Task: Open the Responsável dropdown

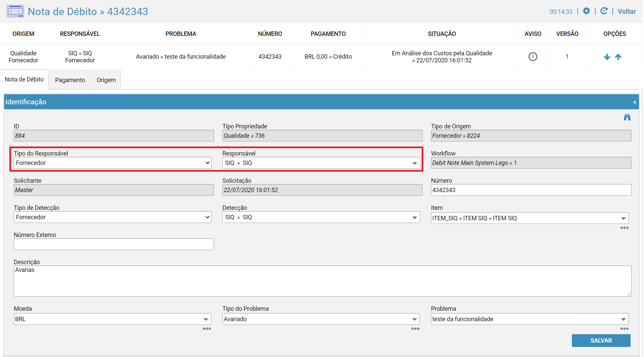Action: pyautogui.click(x=321, y=163)
